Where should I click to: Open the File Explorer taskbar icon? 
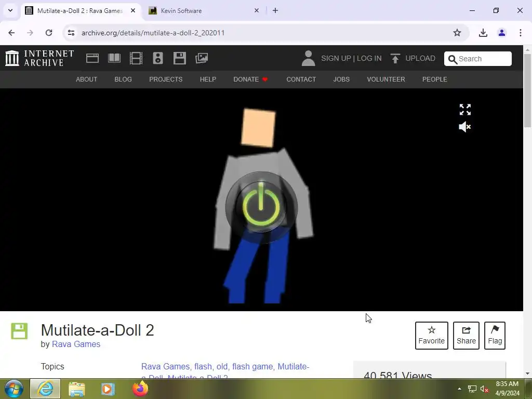point(77,389)
